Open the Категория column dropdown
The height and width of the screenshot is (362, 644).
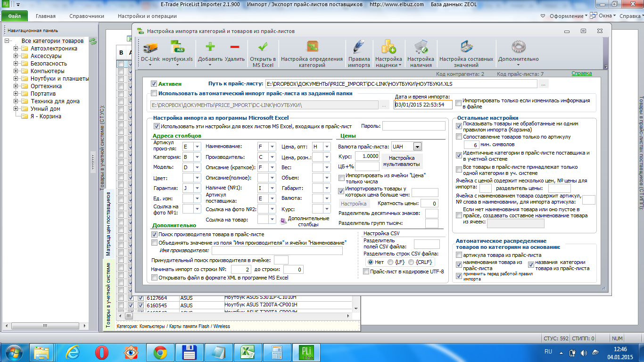point(197,157)
